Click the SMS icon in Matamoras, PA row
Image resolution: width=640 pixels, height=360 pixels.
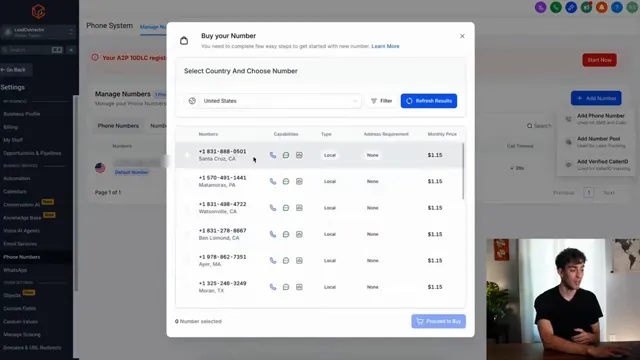pos(286,181)
